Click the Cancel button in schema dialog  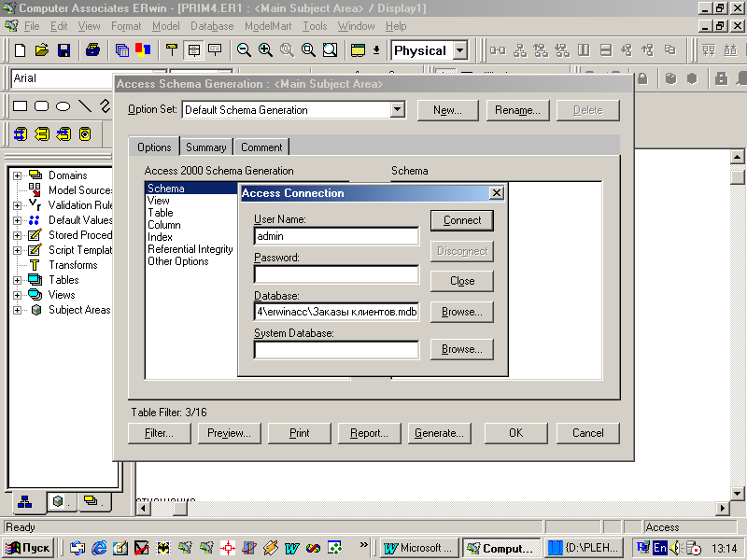coord(588,433)
